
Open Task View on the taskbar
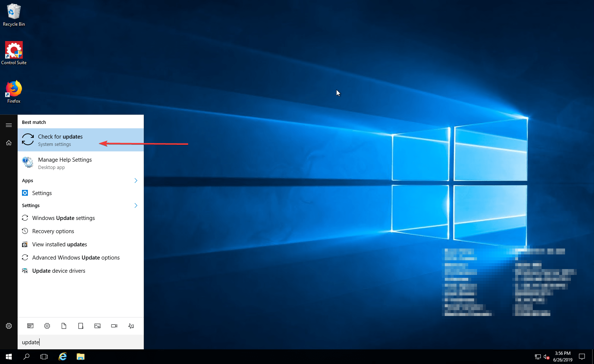pyautogui.click(x=44, y=356)
